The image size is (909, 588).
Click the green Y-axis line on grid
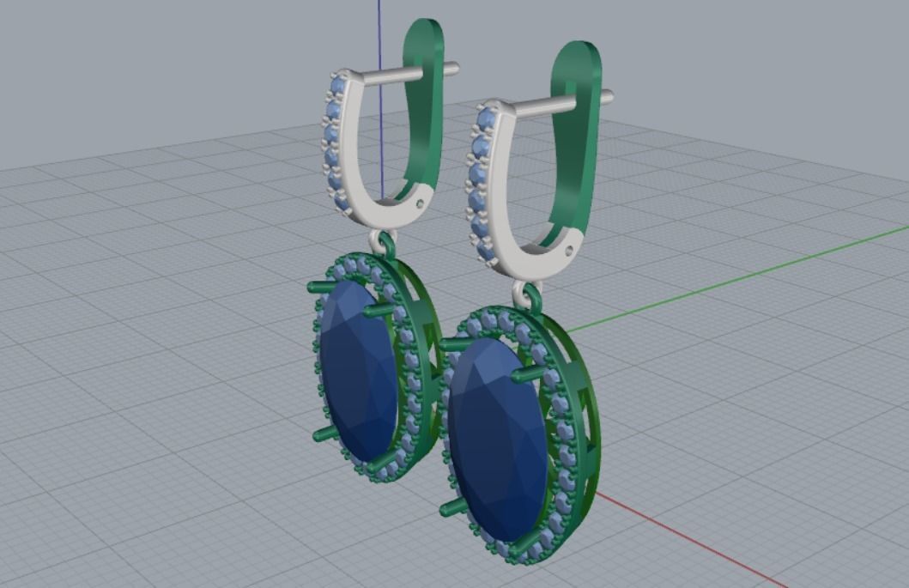(736, 278)
